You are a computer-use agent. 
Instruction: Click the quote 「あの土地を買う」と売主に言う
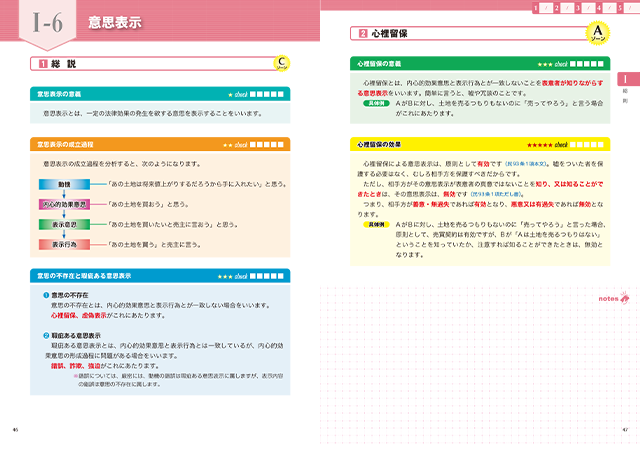point(154,245)
